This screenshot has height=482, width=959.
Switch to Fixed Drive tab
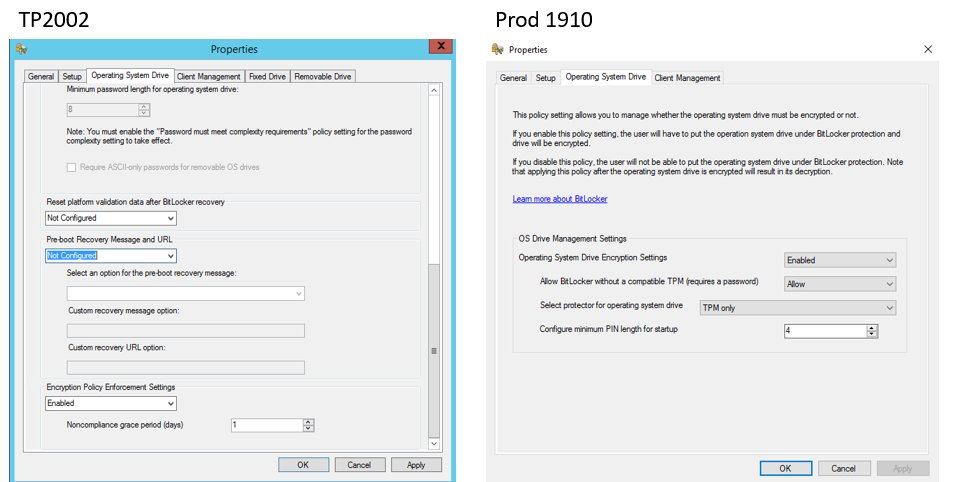pyautogui.click(x=267, y=76)
